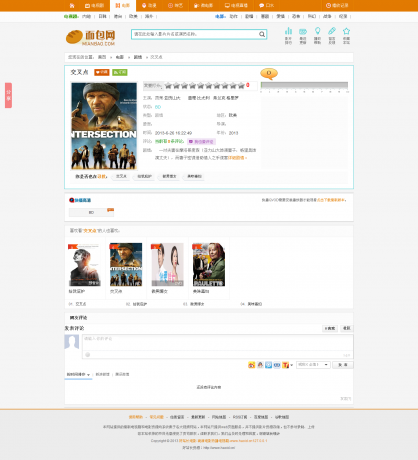418x460 pixels.
Task: Click the blue oval share icon
Action: tap(277, 365)
